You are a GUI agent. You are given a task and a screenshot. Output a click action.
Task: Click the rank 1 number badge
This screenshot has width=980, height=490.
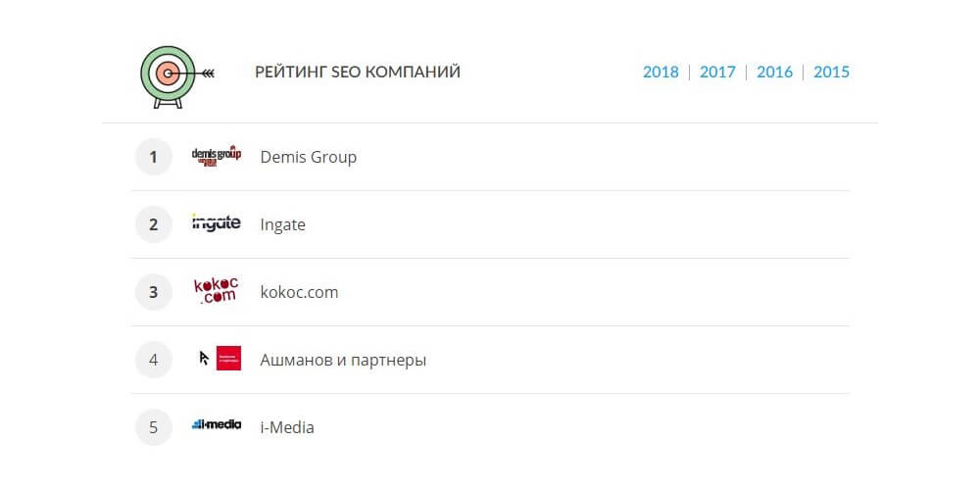[153, 157]
